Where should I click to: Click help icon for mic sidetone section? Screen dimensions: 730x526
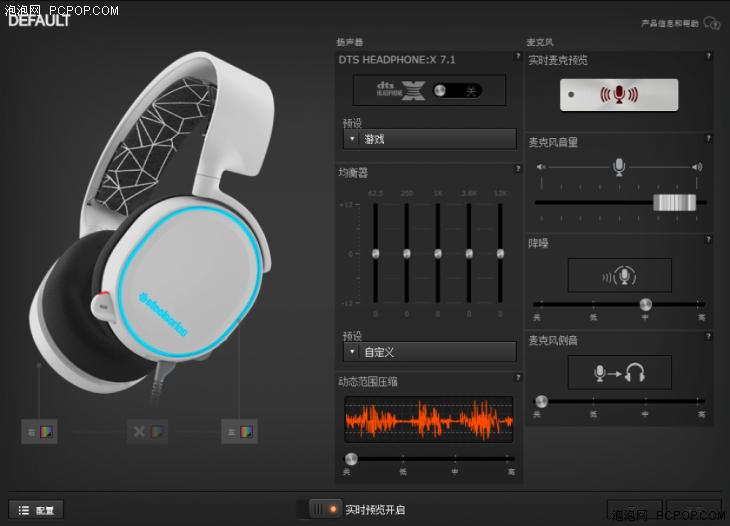coord(708,337)
